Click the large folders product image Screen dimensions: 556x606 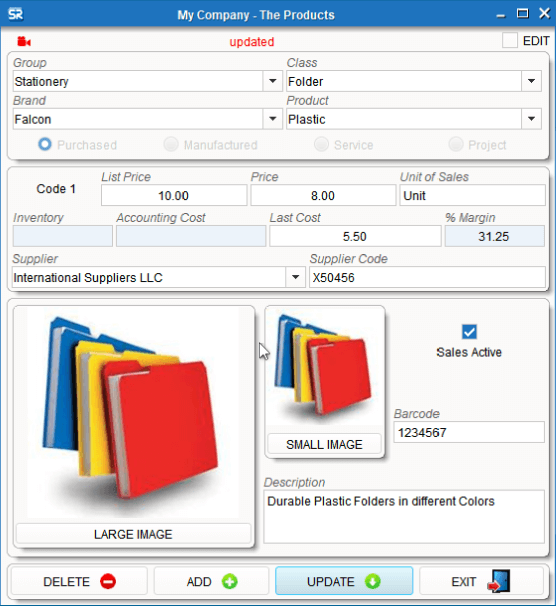[133, 414]
